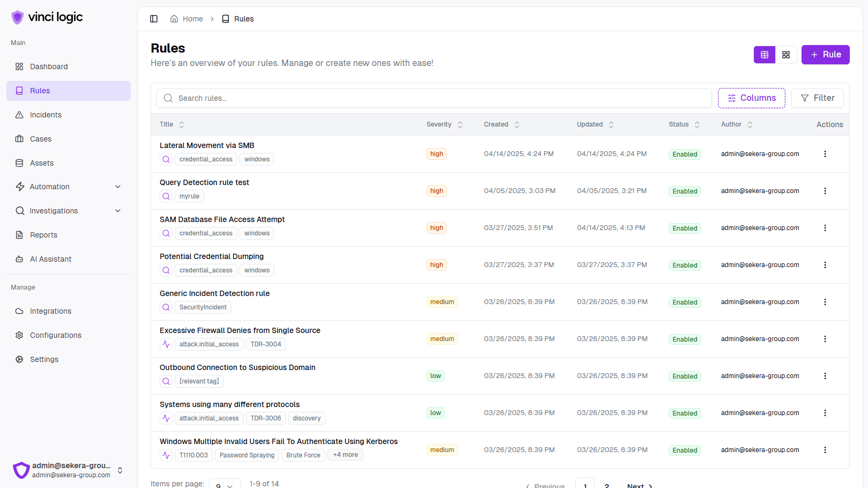Open the Columns configuration menu
The height and width of the screenshot is (488, 868).
(751, 98)
